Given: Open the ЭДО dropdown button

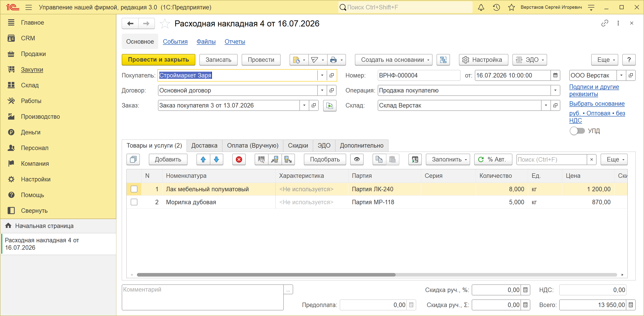Looking at the screenshot, I should coord(529,60).
